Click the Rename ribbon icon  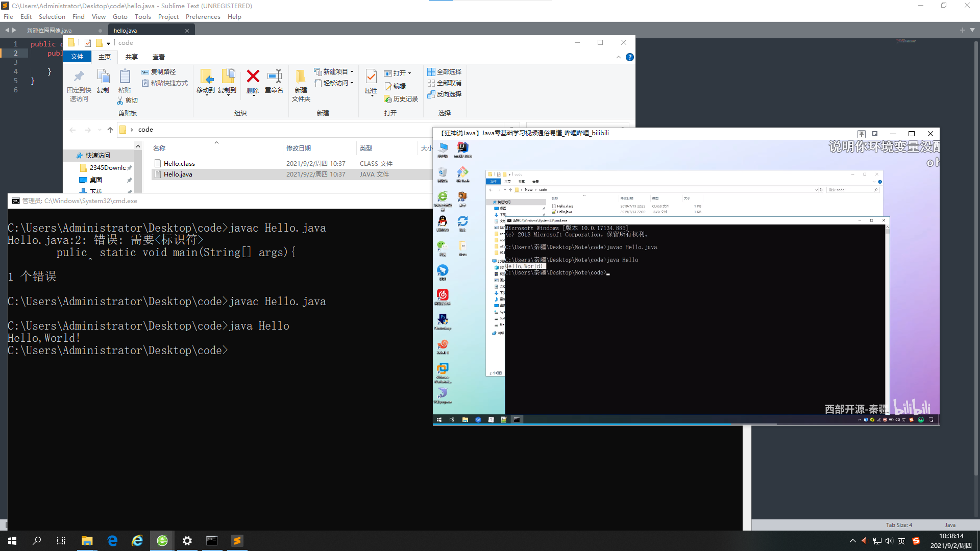coord(274,77)
